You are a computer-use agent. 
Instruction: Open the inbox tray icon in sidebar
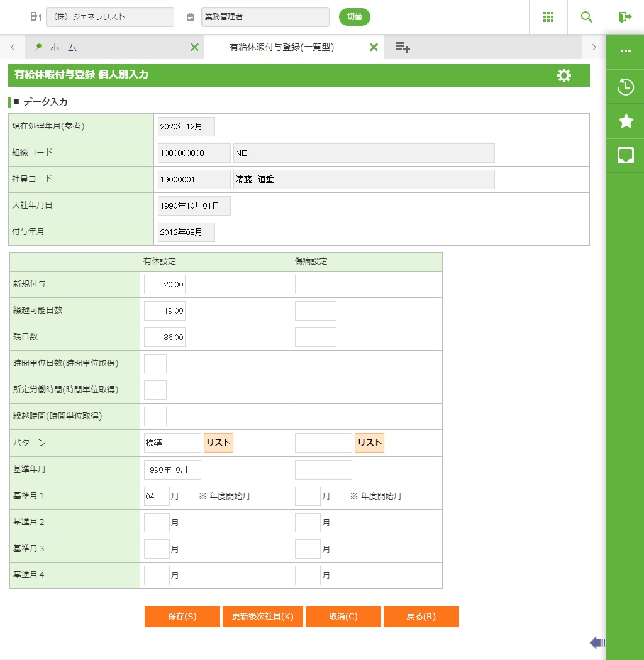[625, 155]
